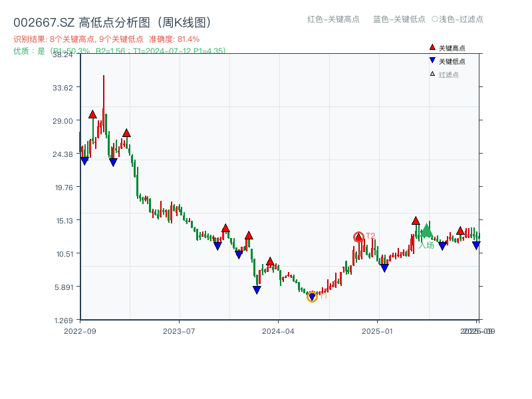This screenshot has height=399, width=532.
Task: Click the circled T1 low point marker
Action: point(312,296)
